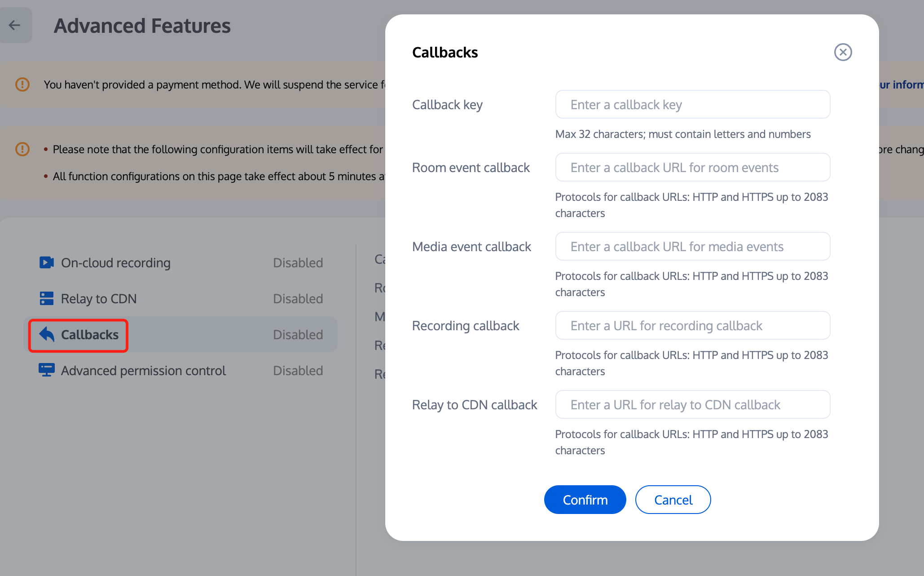Click the payment warning exclamation icon
The width and height of the screenshot is (924, 576).
click(22, 84)
